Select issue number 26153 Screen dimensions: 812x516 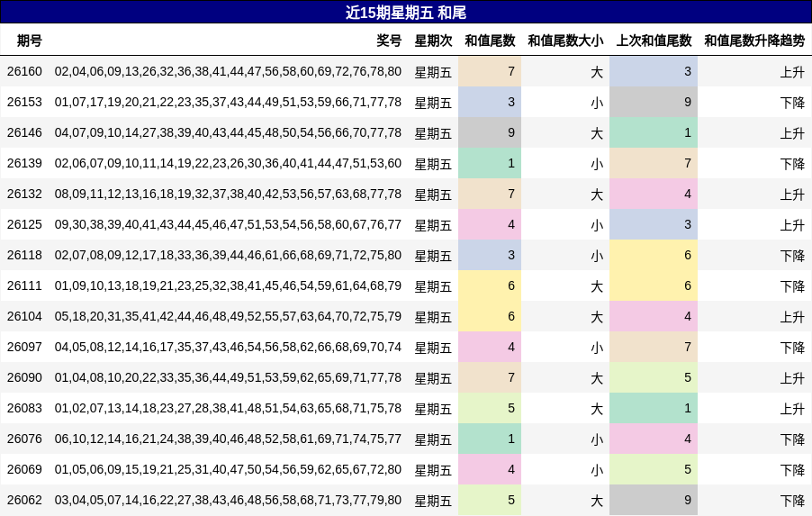(x=24, y=102)
